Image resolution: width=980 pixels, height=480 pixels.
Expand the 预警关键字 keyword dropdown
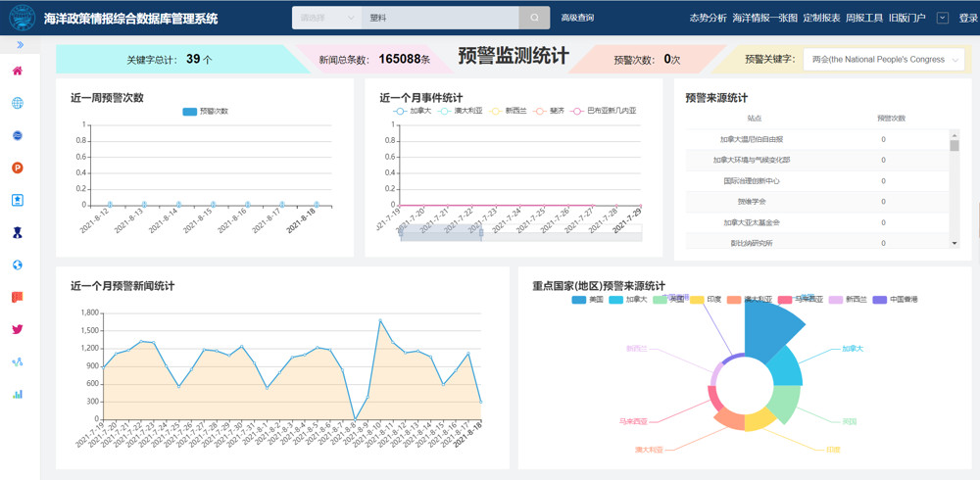pos(884,60)
